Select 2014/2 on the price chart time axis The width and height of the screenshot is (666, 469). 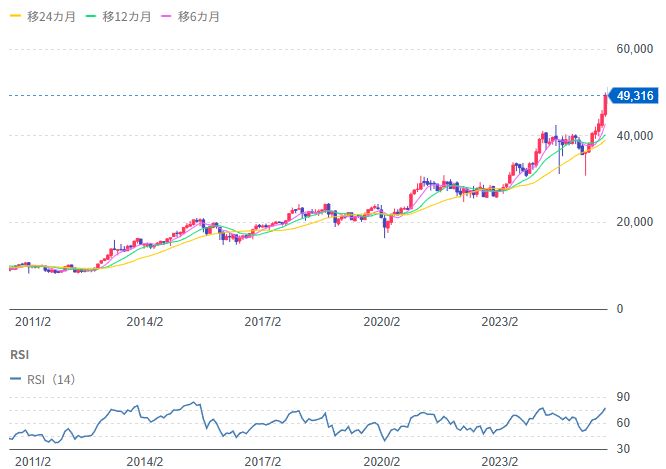coord(146,322)
